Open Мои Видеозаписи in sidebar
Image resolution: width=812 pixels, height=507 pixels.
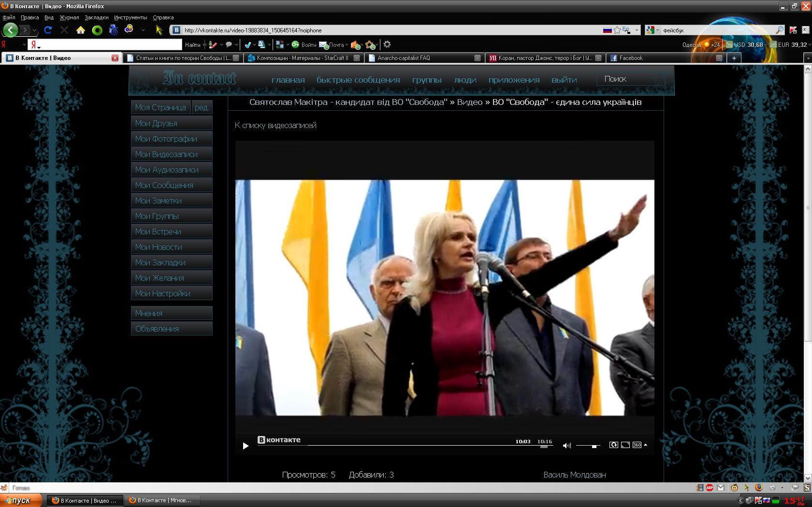(172, 154)
